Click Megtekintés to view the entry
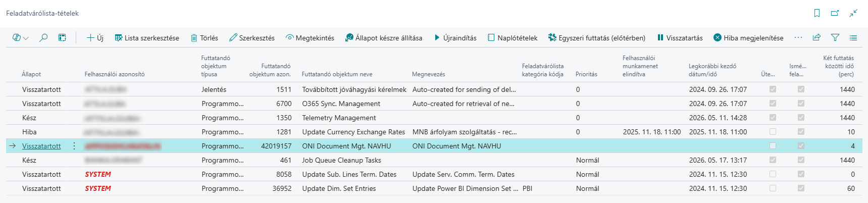Image resolution: width=868 pixels, height=203 pixels. pyautogui.click(x=310, y=38)
